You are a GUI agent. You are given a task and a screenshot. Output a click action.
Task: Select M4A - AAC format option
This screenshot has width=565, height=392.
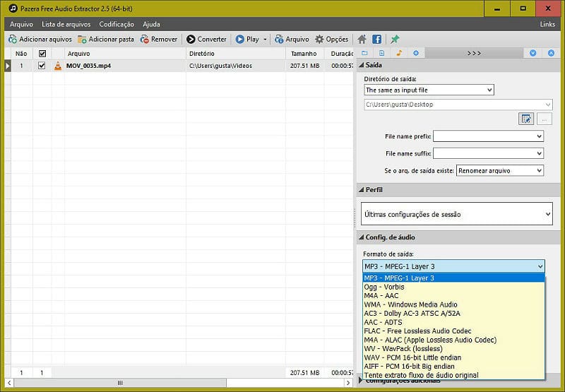point(453,296)
